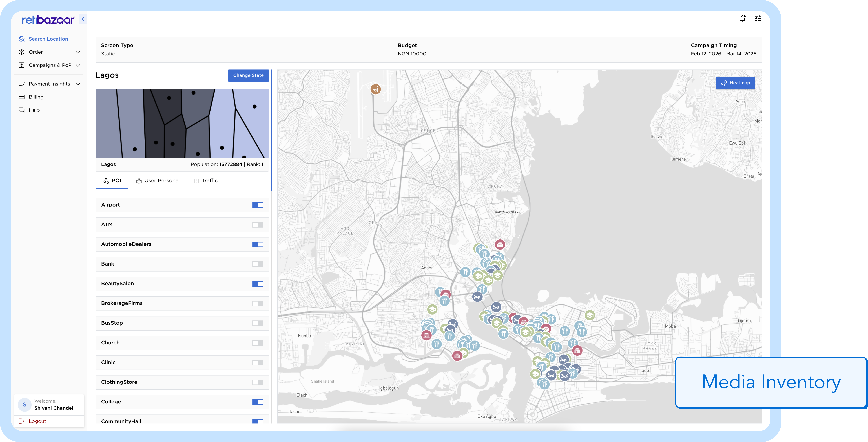Screen dimensions: 868x442
Task: Click the green college marker near Lekki
Action: [590, 315]
